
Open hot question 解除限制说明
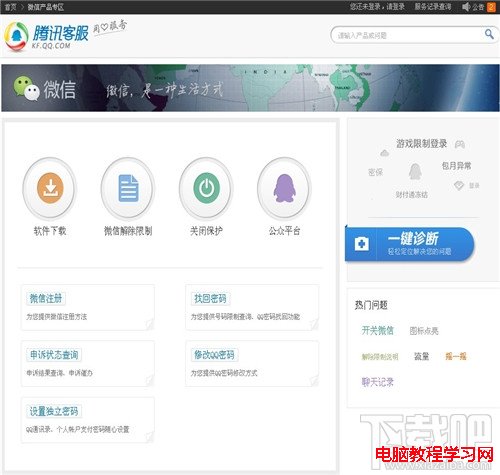tap(380, 357)
